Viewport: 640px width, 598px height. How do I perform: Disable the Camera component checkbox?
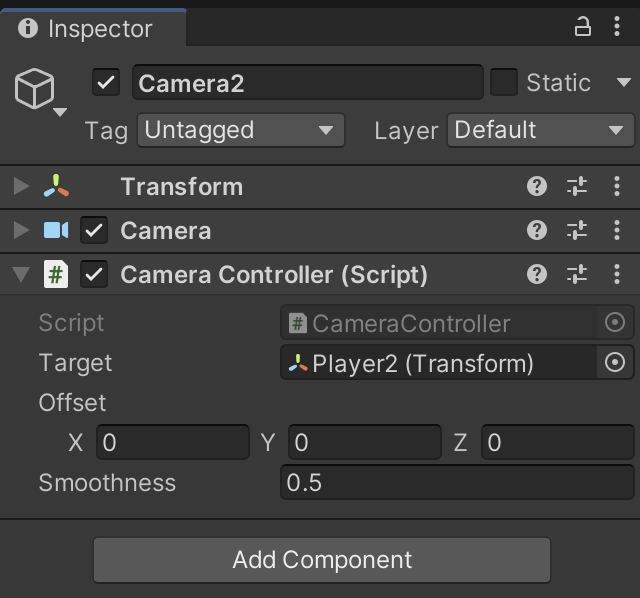tap(94, 230)
